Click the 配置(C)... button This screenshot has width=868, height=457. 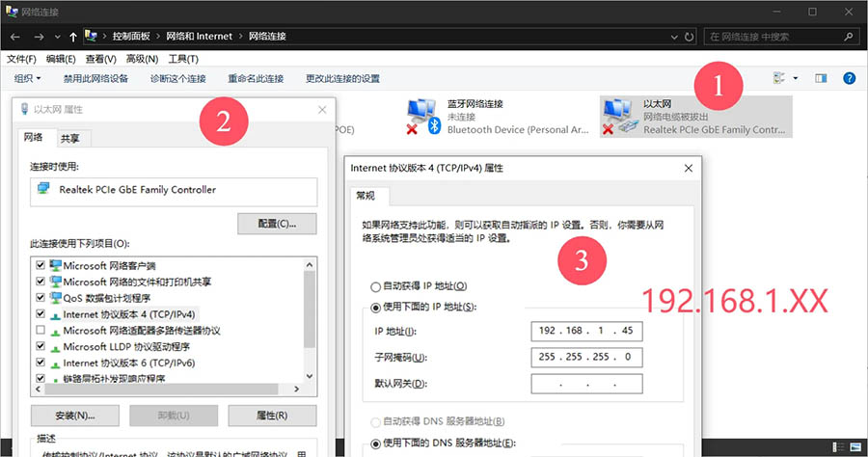click(x=277, y=224)
